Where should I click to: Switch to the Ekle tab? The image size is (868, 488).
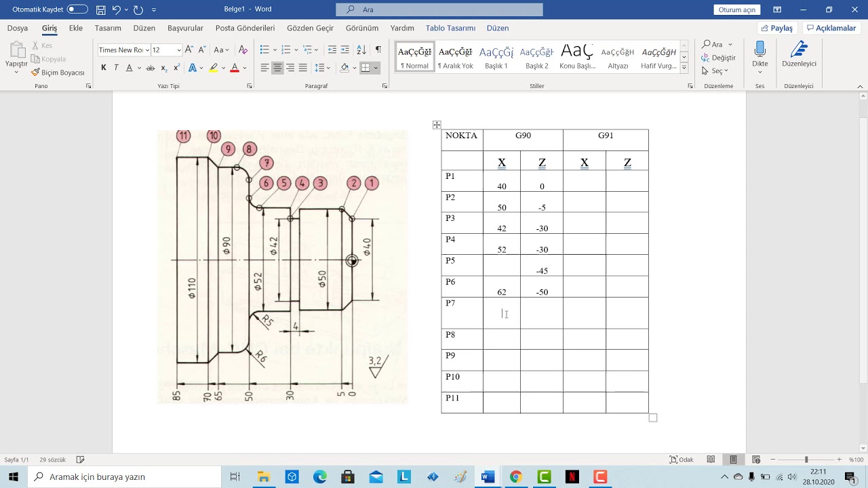(76, 28)
